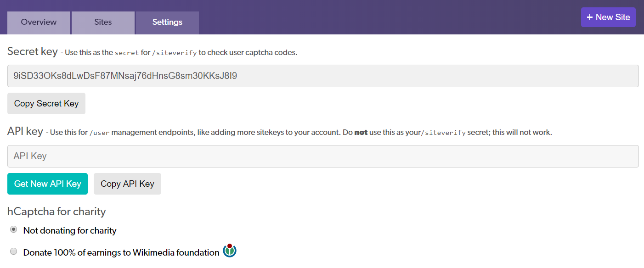Select the Donate 100% to Wikimedia radio button
Image resolution: width=644 pixels, height=268 pixels.
pyautogui.click(x=14, y=251)
